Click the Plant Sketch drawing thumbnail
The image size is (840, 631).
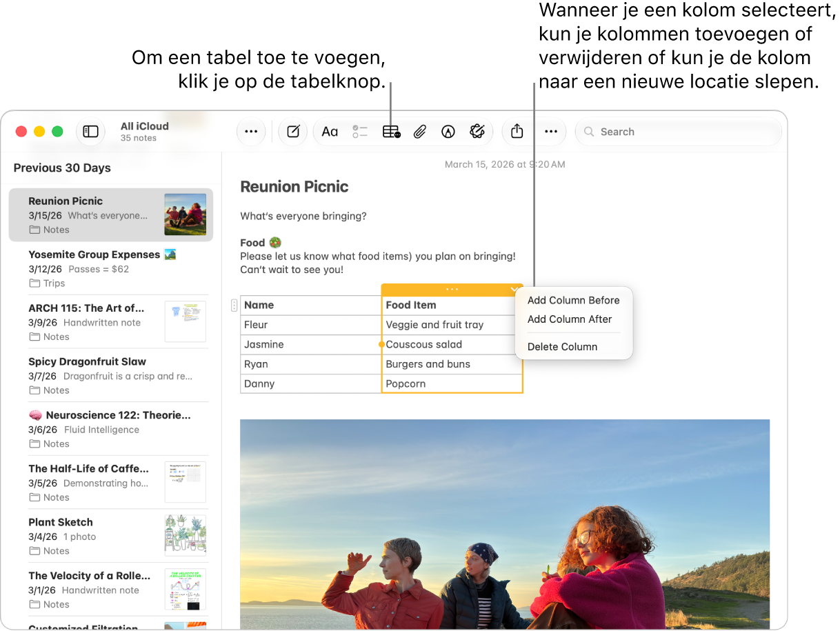pyautogui.click(x=186, y=536)
